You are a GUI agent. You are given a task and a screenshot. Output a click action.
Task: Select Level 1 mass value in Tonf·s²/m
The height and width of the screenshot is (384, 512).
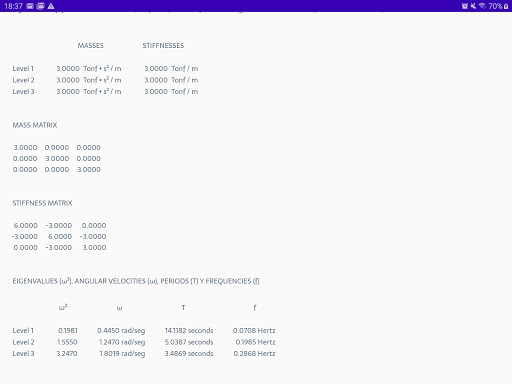[89, 69]
